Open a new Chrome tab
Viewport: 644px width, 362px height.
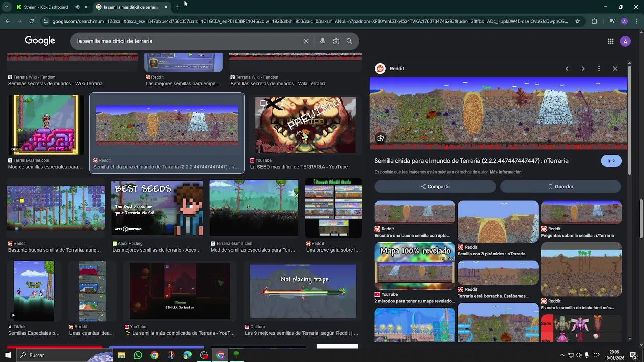178,7
